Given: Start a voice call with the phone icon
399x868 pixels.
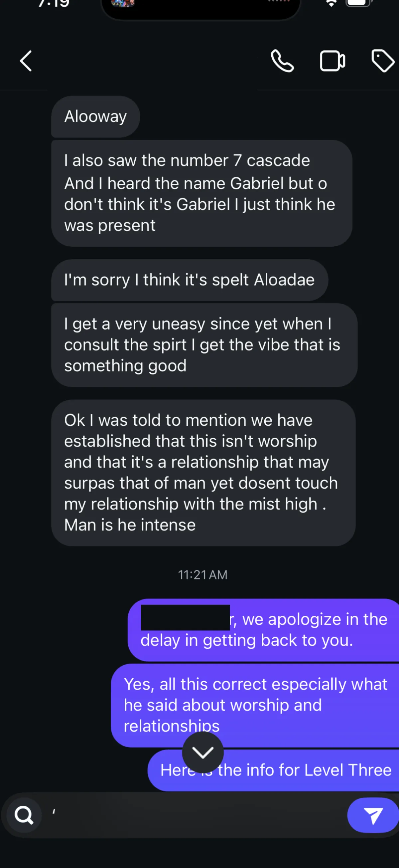Looking at the screenshot, I should [x=282, y=61].
